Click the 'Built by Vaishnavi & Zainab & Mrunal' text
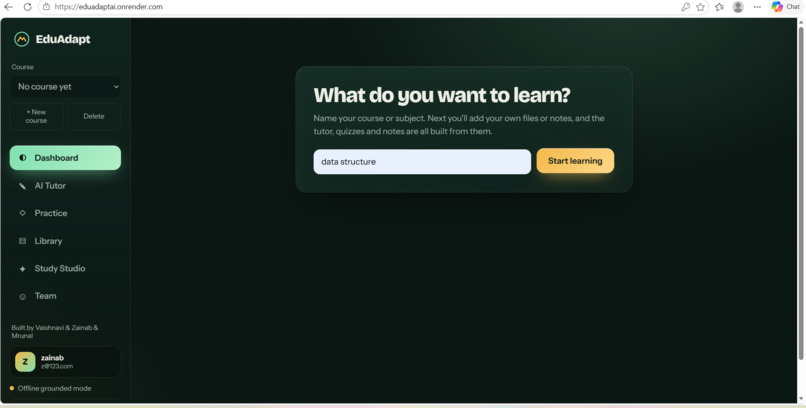Viewport: 806px width, 408px height. click(x=54, y=331)
